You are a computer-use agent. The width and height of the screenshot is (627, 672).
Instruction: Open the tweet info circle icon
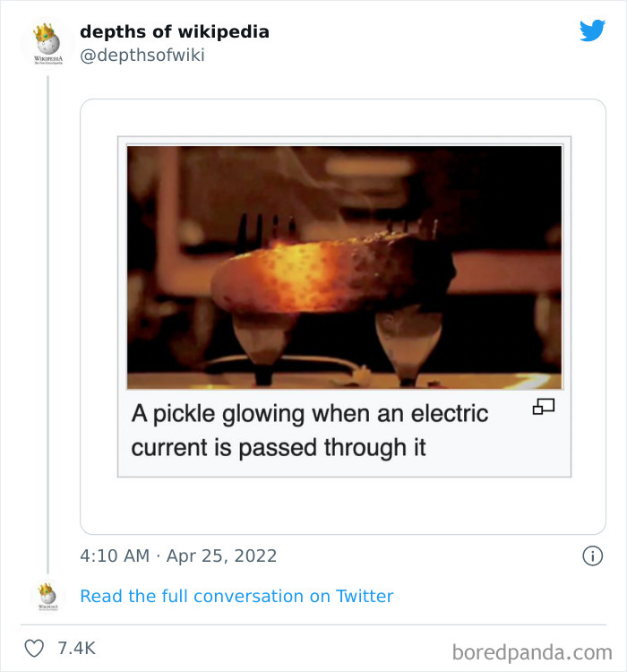pos(592,556)
